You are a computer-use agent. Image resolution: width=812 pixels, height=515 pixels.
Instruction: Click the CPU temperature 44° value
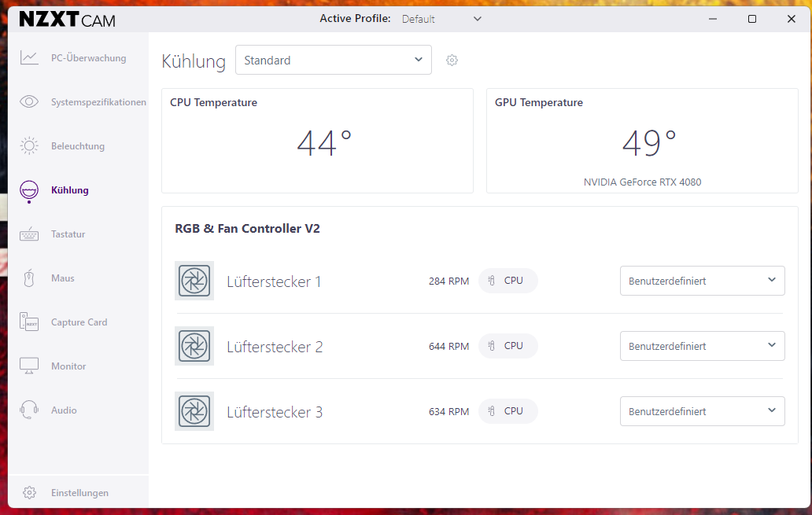pos(324,143)
